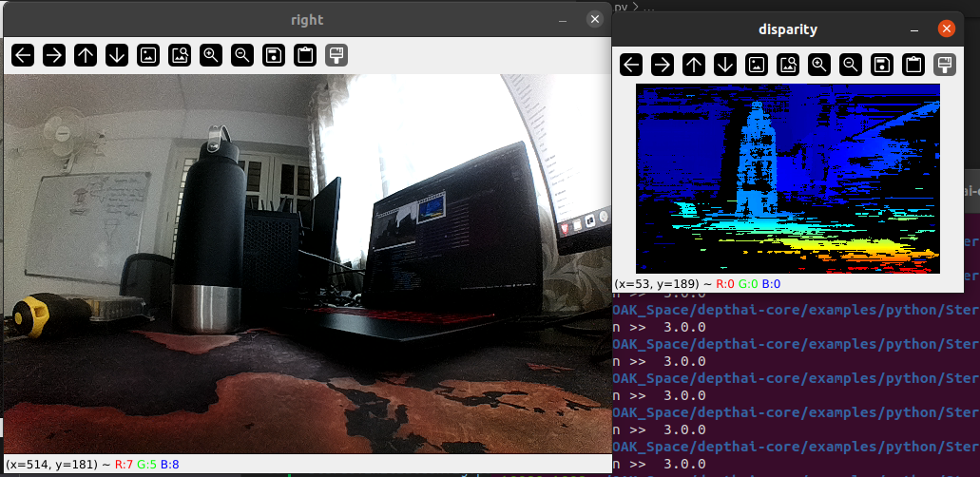The height and width of the screenshot is (477, 980).
Task: Zoom out on the disparity map
Action: [851, 65]
